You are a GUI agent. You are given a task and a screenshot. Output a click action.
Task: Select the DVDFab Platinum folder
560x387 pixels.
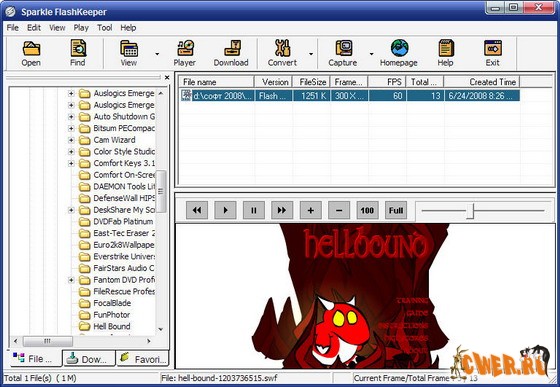click(x=123, y=221)
